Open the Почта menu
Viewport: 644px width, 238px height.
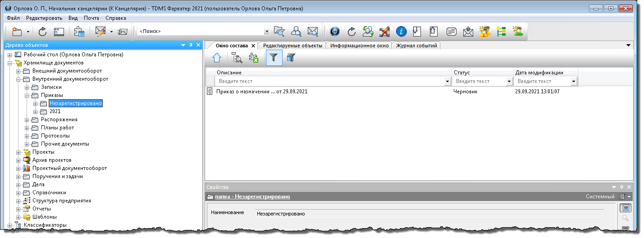point(91,18)
